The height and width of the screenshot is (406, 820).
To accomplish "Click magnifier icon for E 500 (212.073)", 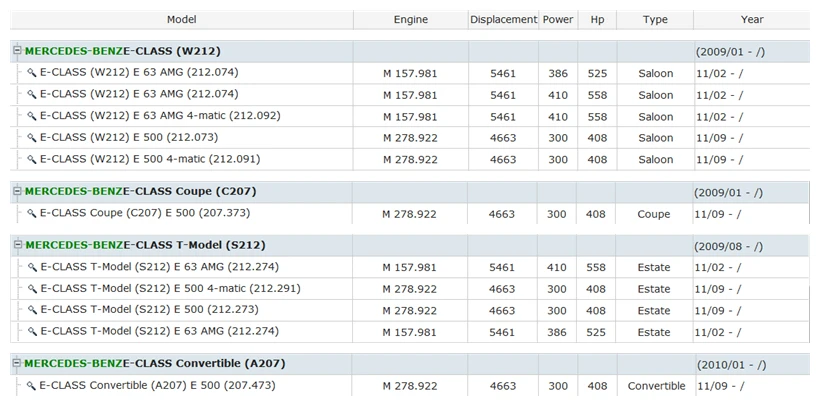I will 32,138.
